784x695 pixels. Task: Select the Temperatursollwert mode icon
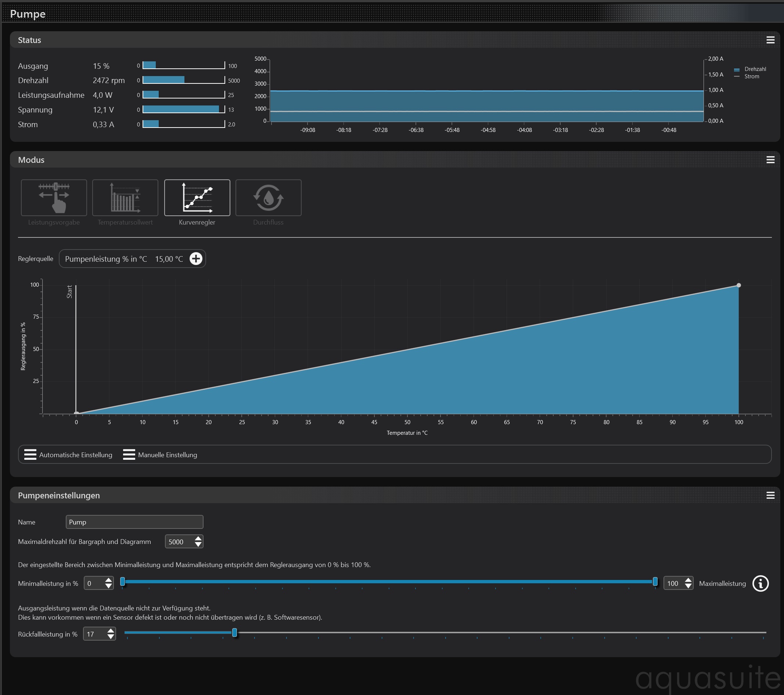tap(125, 198)
